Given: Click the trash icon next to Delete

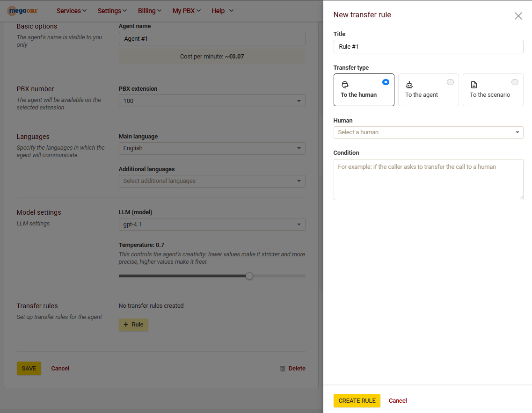Looking at the screenshot, I should coord(283,369).
